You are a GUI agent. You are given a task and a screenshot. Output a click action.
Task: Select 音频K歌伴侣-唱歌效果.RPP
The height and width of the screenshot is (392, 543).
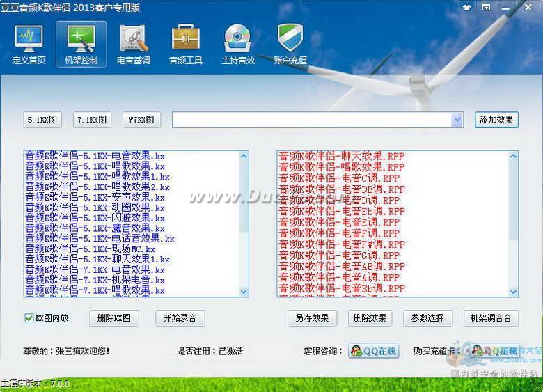click(x=341, y=167)
